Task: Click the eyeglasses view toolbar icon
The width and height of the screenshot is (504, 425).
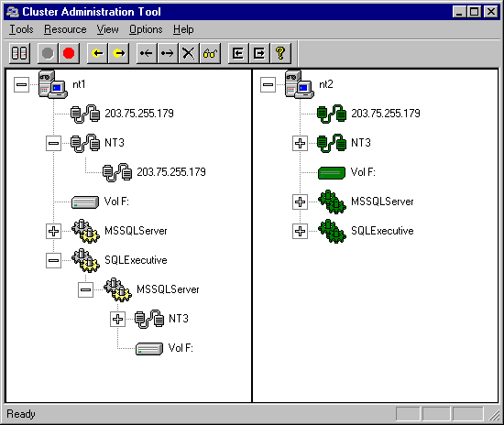Action: click(210, 53)
